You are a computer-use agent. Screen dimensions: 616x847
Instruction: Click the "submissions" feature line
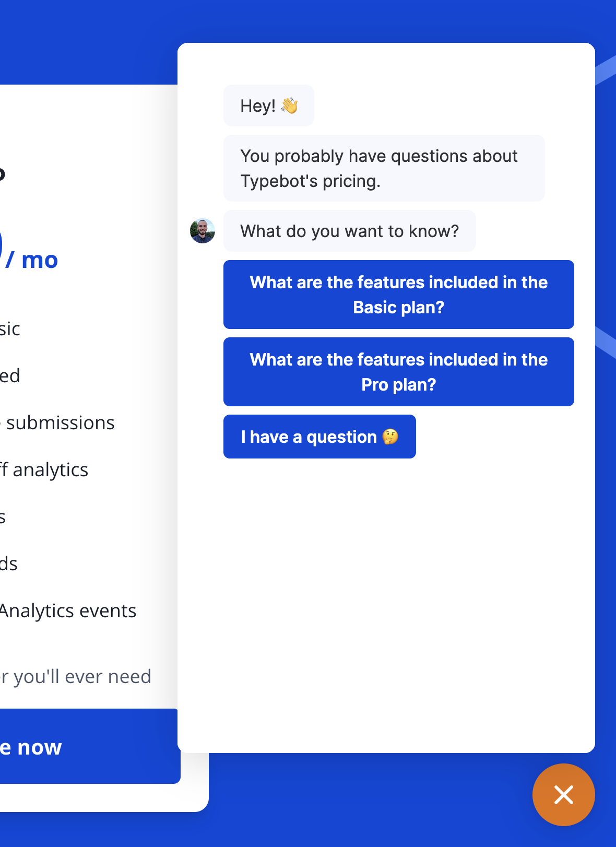(60, 422)
